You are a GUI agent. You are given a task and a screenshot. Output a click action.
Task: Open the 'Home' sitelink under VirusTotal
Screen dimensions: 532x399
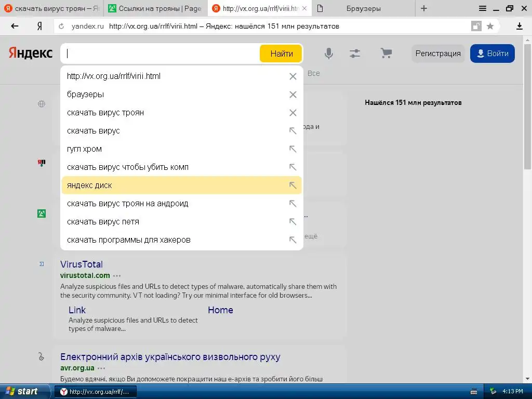coord(220,310)
